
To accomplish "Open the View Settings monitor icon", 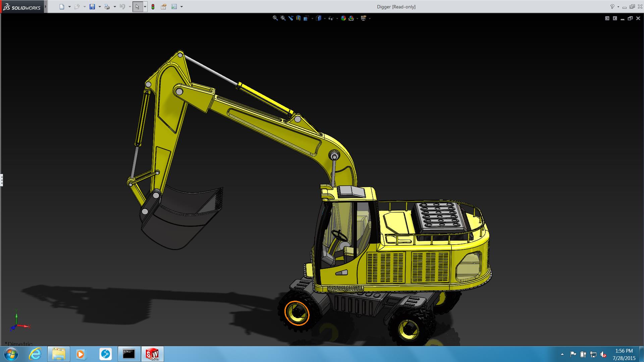I will pos(364,18).
